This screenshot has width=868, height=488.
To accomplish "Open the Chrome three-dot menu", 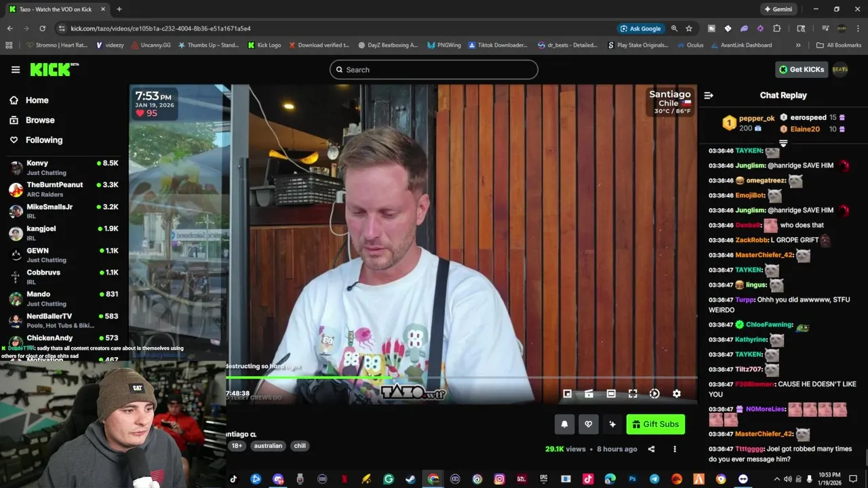I will click(x=857, y=28).
